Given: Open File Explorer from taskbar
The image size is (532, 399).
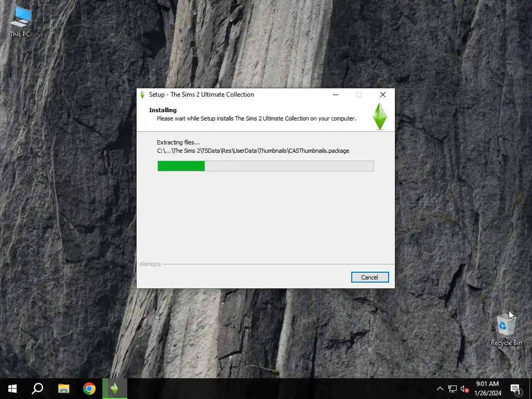Looking at the screenshot, I should 63,389.
